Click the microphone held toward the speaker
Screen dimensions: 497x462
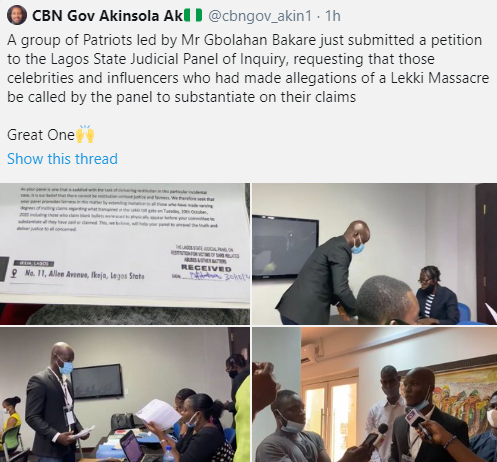click(x=417, y=422)
